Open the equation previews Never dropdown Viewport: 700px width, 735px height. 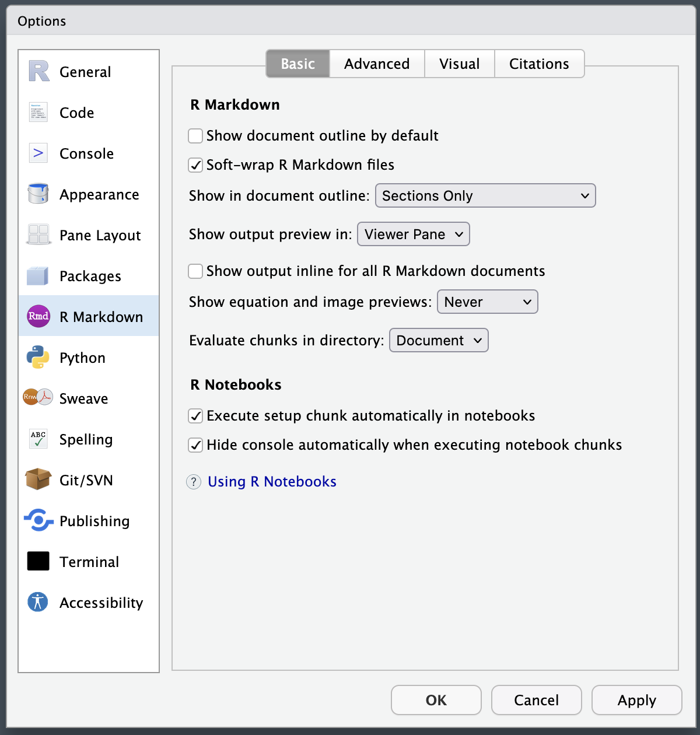click(488, 302)
